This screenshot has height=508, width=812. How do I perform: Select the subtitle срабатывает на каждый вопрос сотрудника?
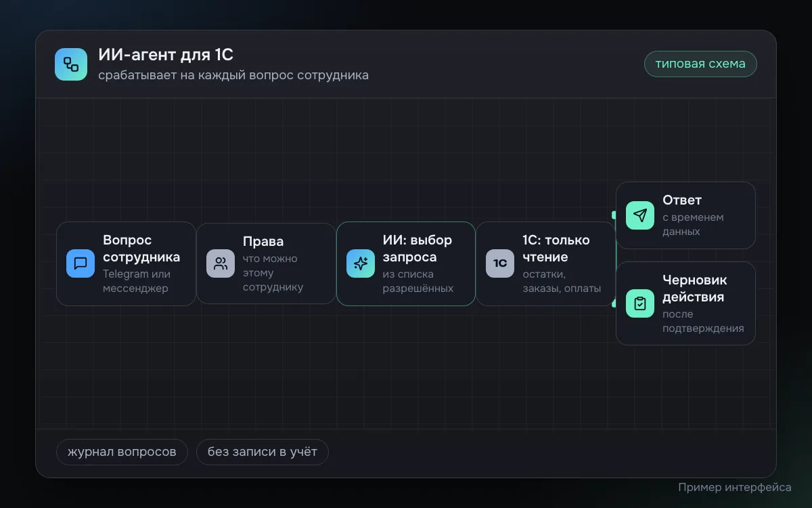233,75
